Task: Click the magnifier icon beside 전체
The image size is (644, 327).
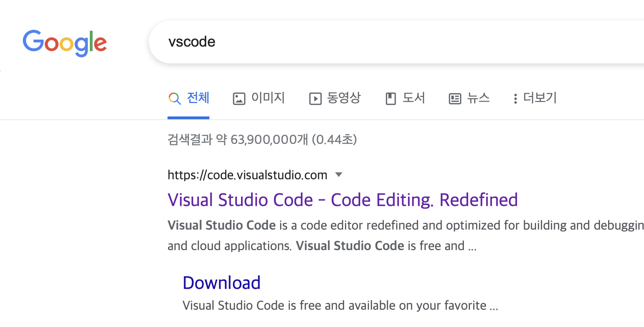Action: coord(174,99)
